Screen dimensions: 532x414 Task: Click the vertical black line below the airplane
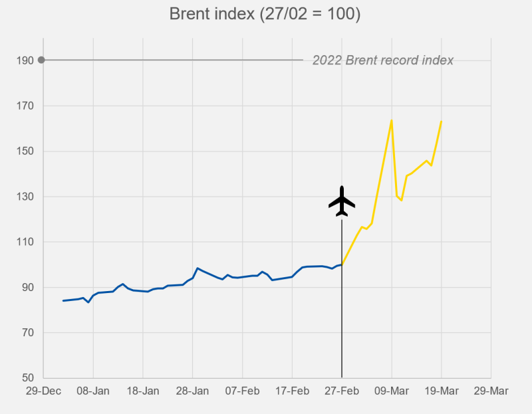coord(342,299)
